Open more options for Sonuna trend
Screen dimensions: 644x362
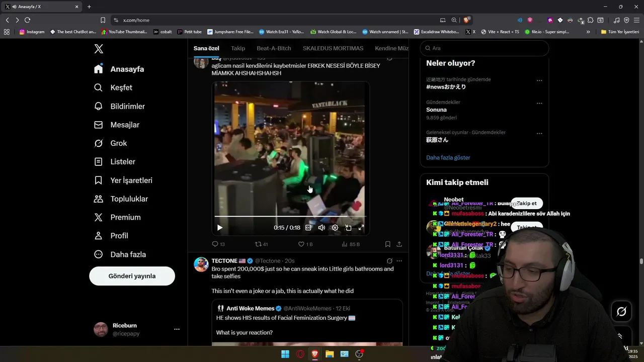(539, 104)
